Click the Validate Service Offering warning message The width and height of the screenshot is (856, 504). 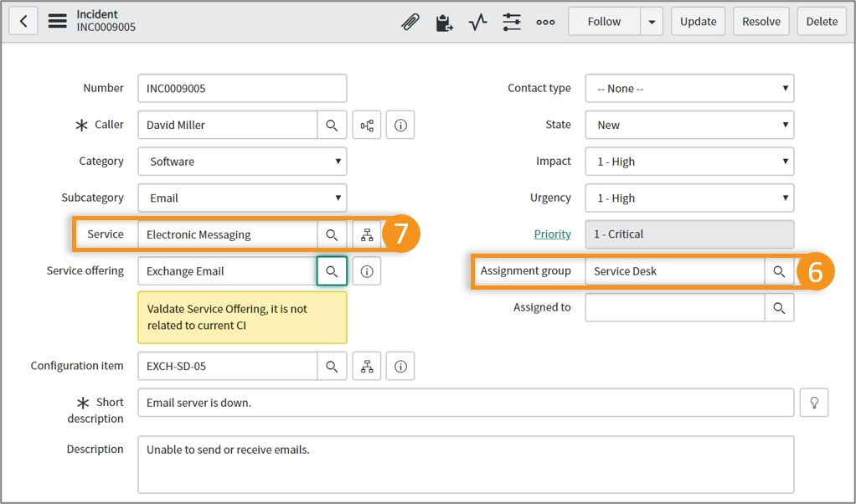[242, 317]
